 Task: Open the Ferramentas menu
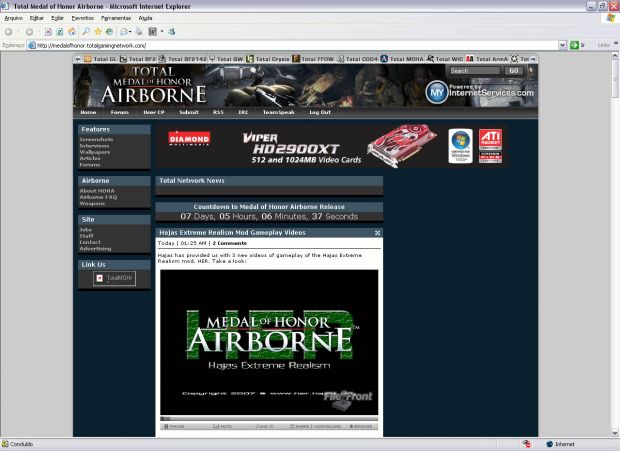pyautogui.click(x=116, y=18)
